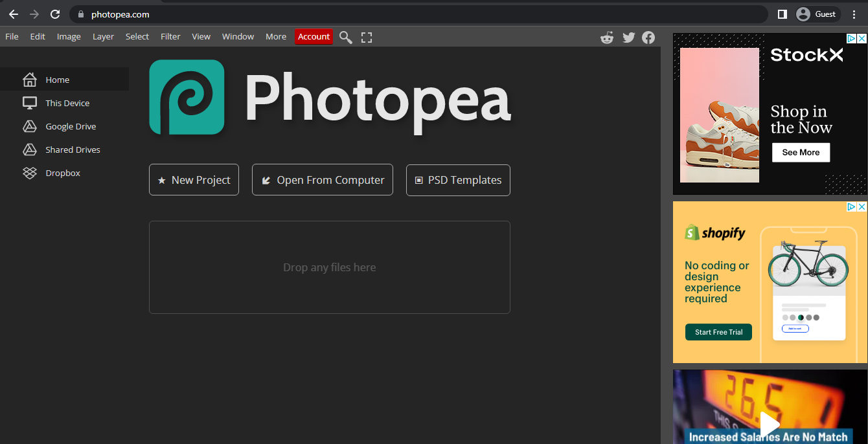Open the Shopify AdChoices info icon

click(852, 207)
